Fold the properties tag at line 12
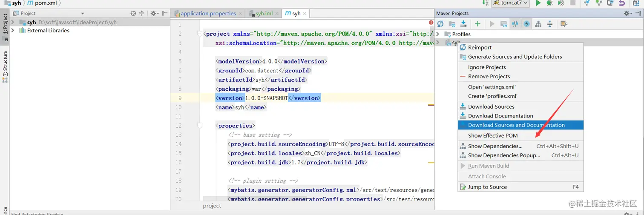644x215 pixels. [x=199, y=126]
